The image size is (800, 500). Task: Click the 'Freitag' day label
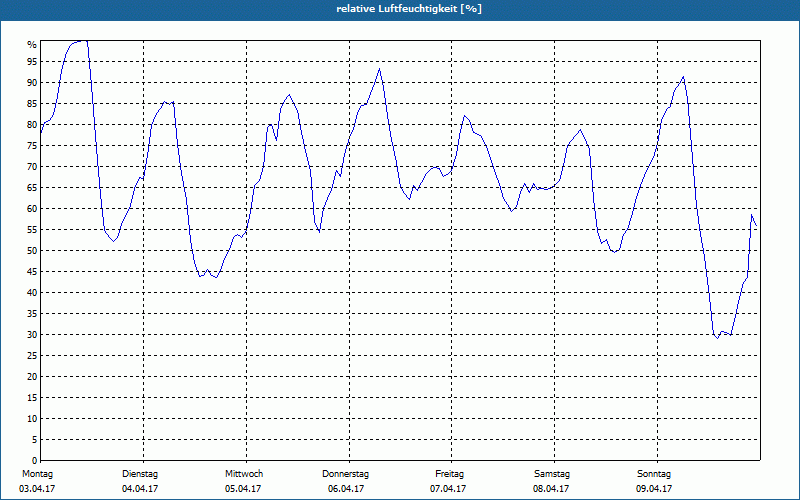(449, 474)
